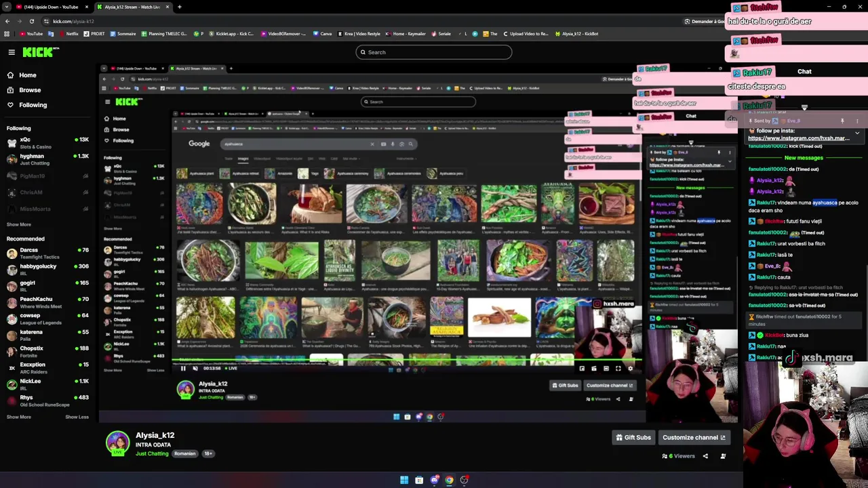
Task: Click Alysia_k12 live avatar below video
Action: pos(117,443)
